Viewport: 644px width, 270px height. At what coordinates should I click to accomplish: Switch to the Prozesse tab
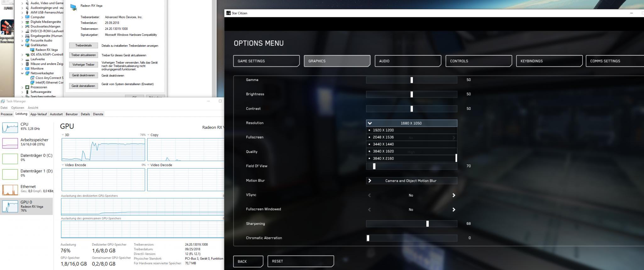7,114
